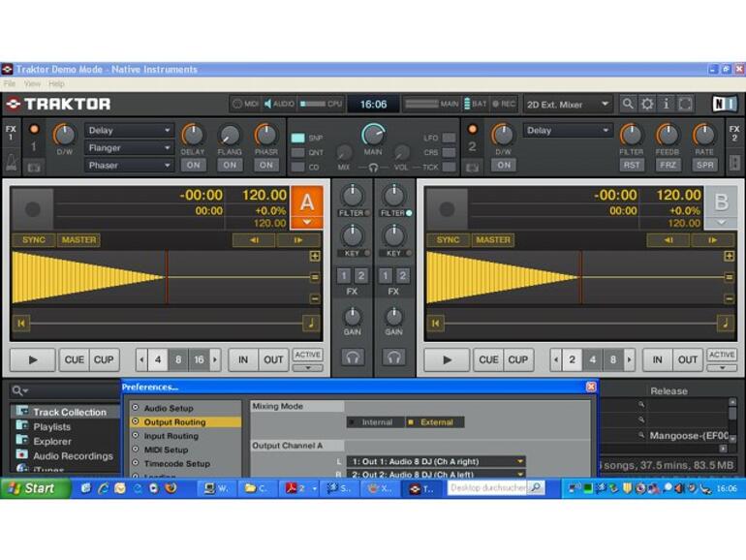The width and height of the screenshot is (746, 560).
Task: Click the search magnifier icon in header
Action: point(629,104)
